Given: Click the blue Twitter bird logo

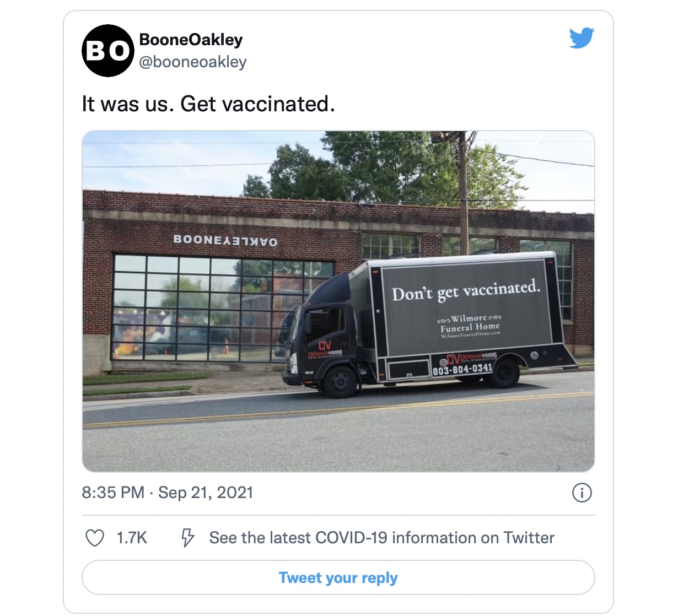Looking at the screenshot, I should (582, 38).
